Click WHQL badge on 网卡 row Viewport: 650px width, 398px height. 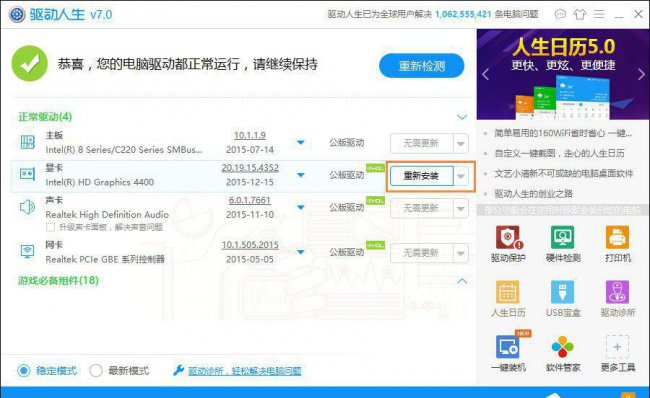pyautogui.click(x=375, y=245)
